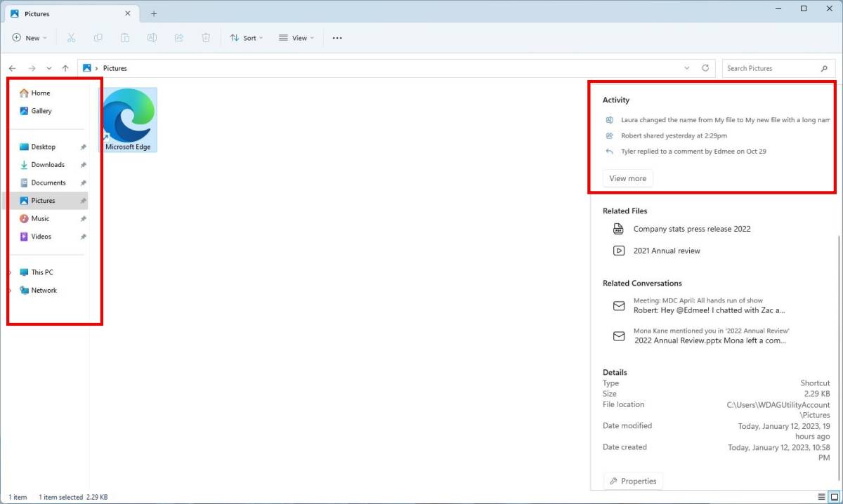Click the Copy icon in toolbar
Image resolution: width=843 pixels, height=504 pixels.
(x=98, y=38)
